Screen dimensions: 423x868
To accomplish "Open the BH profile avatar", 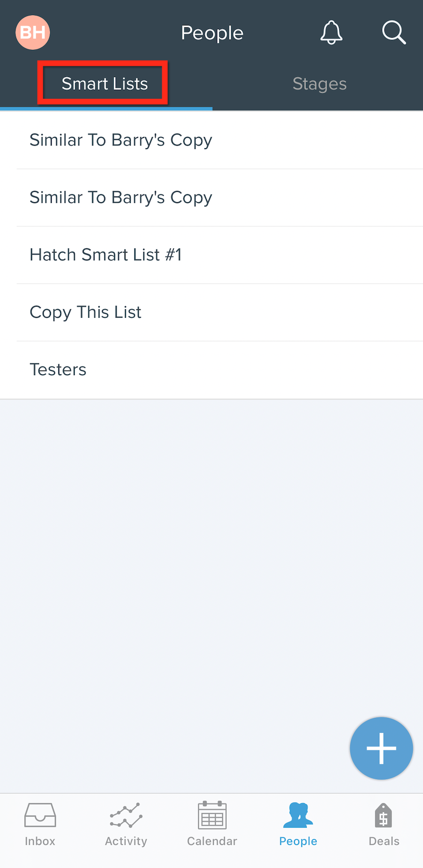I will [x=33, y=32].
